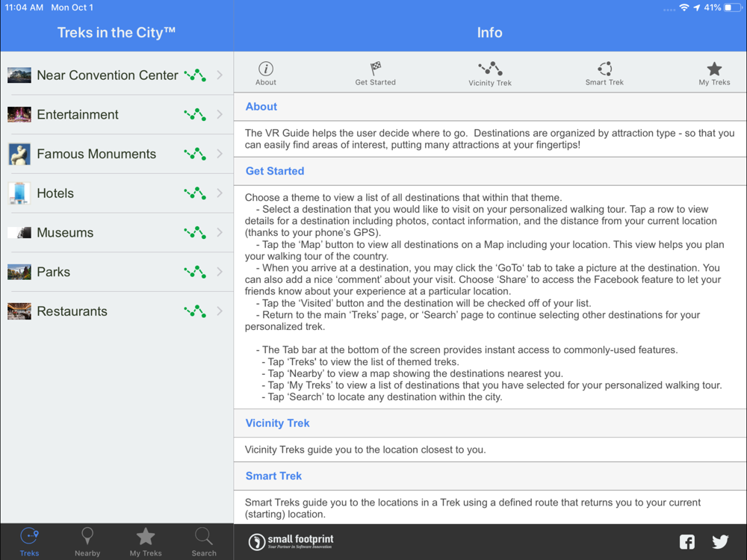This screenshot has width=747, height=560.
Task: Expand the Entertainment row chevron
Action: point(220,115)
